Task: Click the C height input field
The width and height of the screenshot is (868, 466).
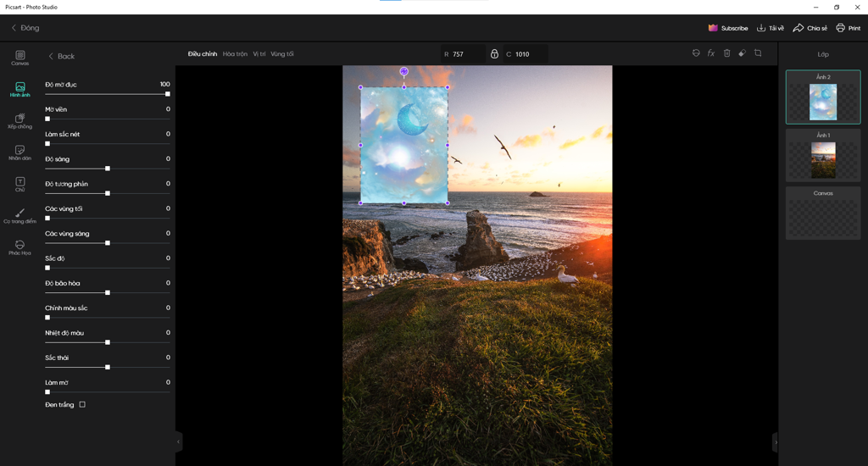Action: coord(526,53)
